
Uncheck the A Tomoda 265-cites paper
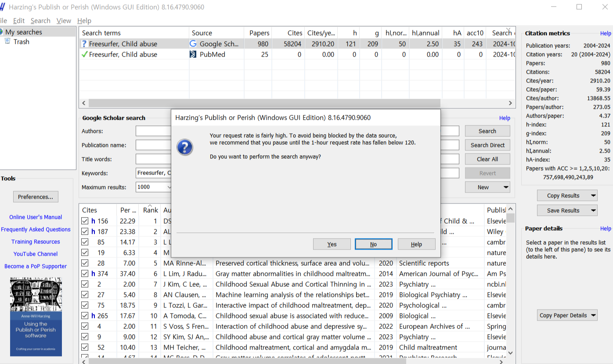click(x=85, y=316)
